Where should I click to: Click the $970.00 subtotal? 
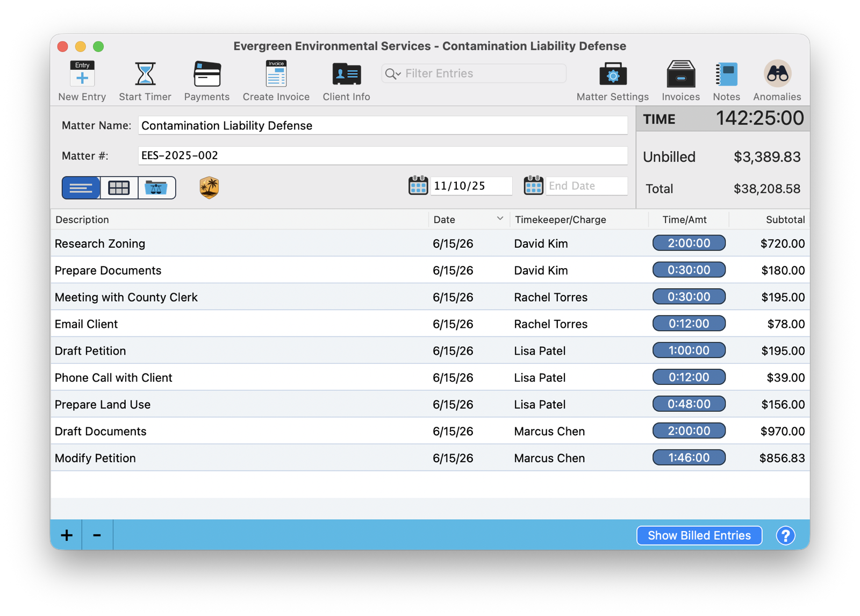click(783, 431)
